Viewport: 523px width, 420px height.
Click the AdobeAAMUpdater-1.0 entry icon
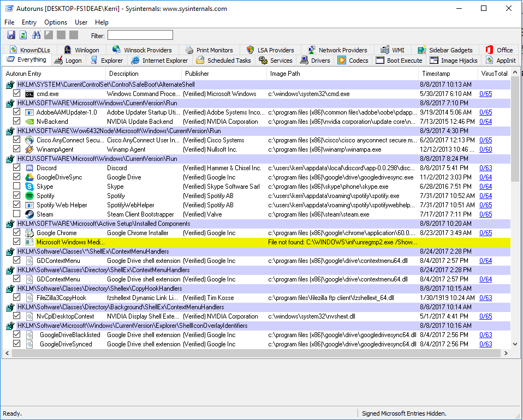click(x=29, y=112)
